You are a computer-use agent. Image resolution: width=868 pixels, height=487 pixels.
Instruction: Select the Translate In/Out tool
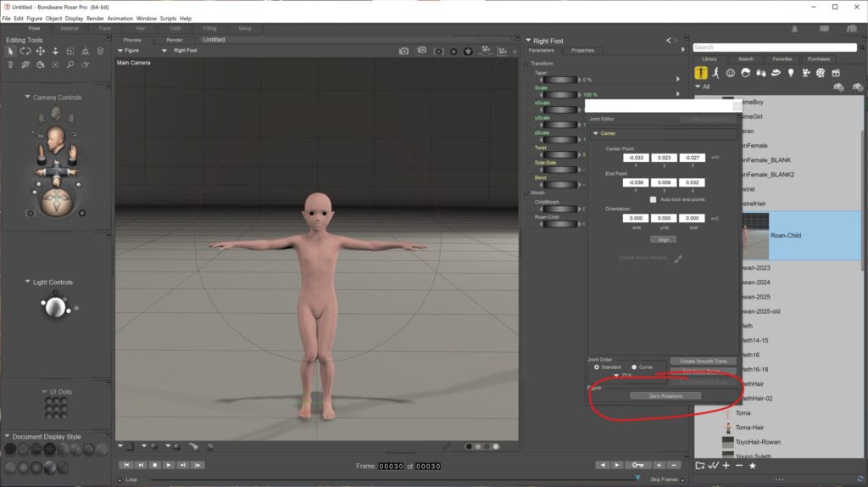(55, 51)
